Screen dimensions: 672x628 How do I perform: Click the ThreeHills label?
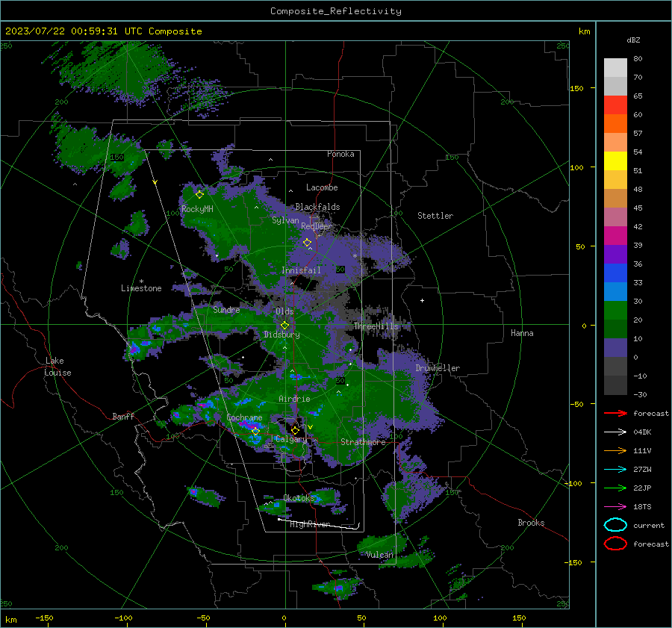(376, 326)
